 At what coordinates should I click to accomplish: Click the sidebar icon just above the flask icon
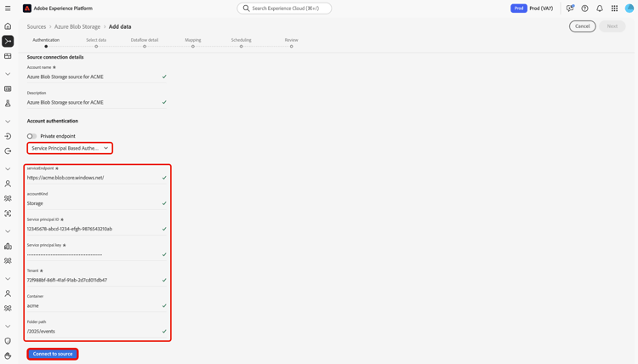point(8,88)
